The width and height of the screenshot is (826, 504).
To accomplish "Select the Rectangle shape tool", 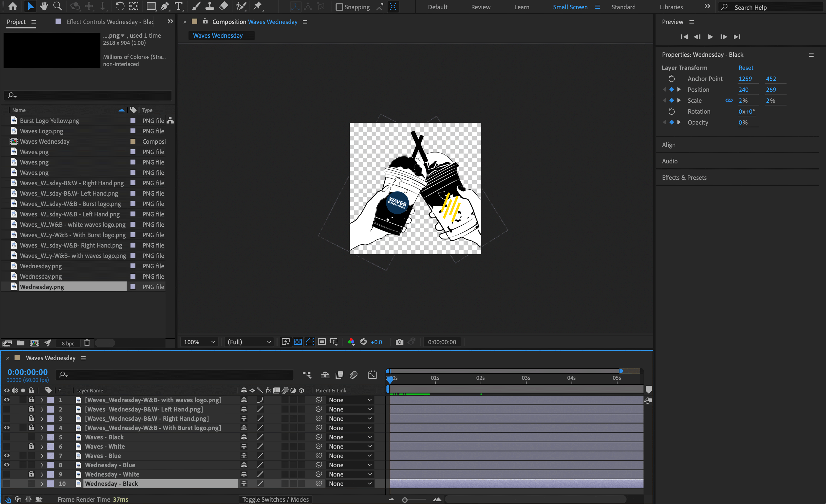I will pyautogui.click(x=151, y=6).
